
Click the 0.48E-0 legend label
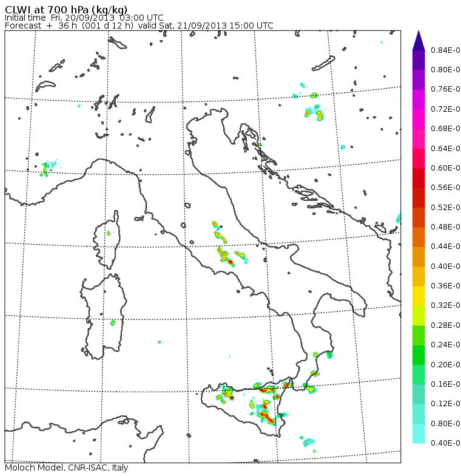point(445,227)
